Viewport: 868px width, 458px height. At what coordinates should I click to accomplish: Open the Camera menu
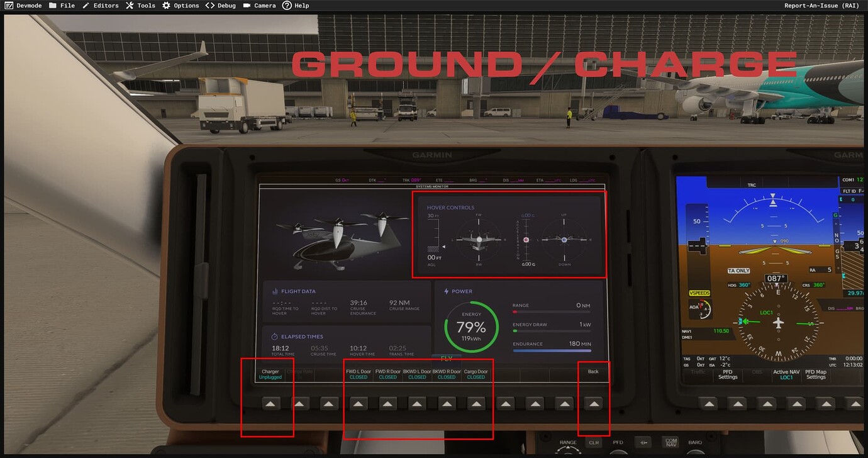(259, 5)
